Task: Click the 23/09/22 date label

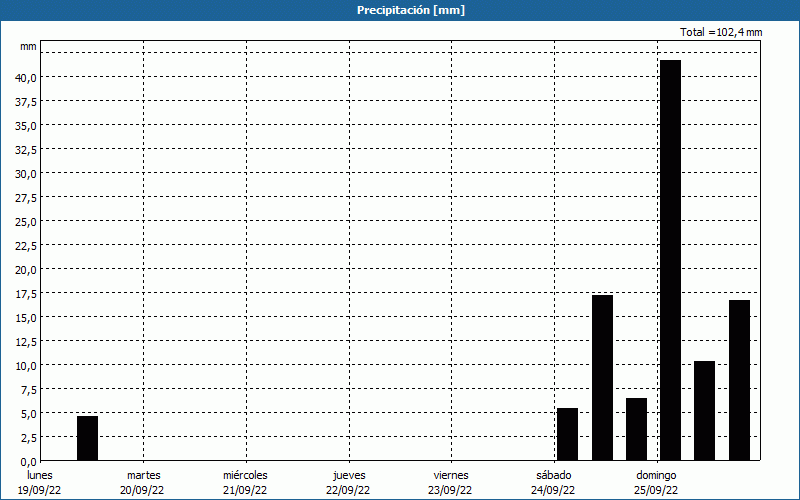Action: click(x=451, y=490)
